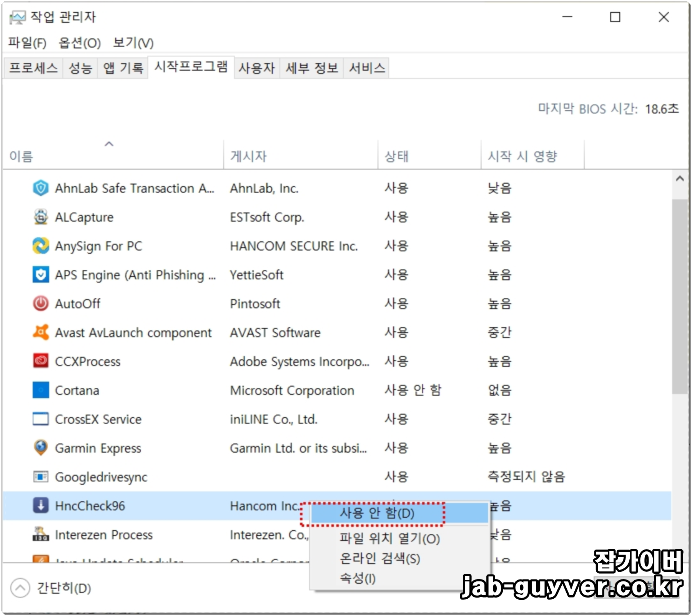Click the CCXProcess Adobe icon
Viewport: 692px width, 616px height.
coord(41,361)
